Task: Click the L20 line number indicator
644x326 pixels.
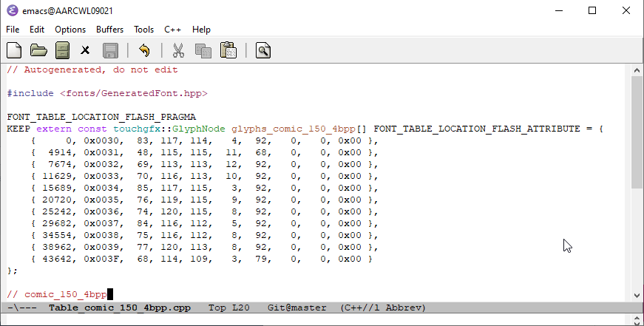Action: [x=241, y=308]
